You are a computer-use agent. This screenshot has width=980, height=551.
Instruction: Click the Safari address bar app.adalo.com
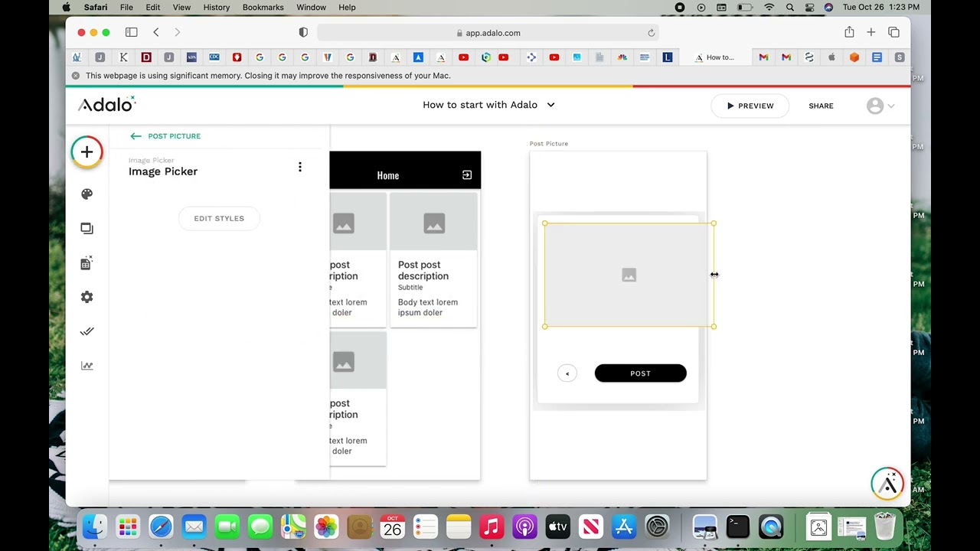(x=488, y=33)
